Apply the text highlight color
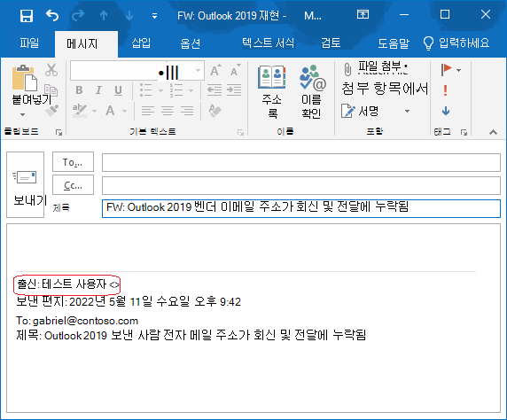Viewport: 507px width, 420px height. pyautogui.click(x=79, y=111)
